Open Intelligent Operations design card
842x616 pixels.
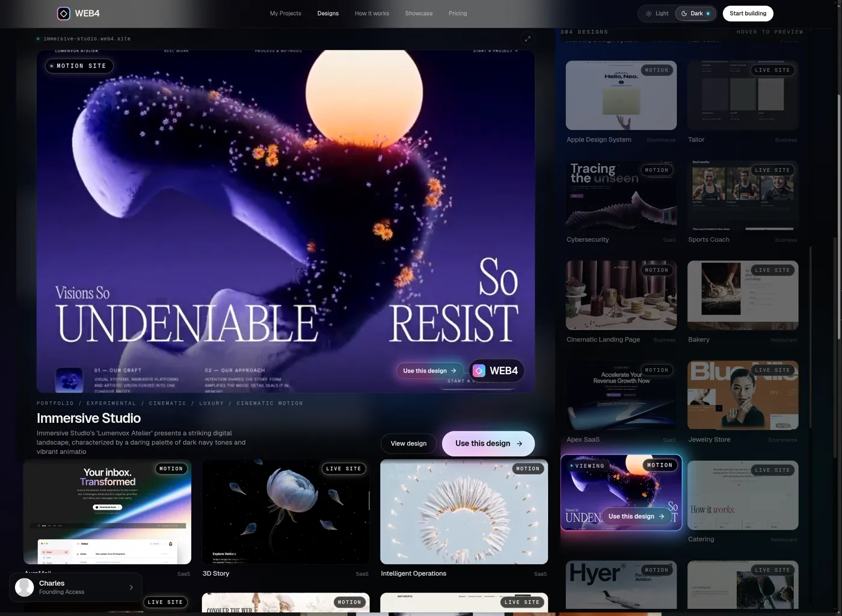pyautogui.click(x=464, y=512)
